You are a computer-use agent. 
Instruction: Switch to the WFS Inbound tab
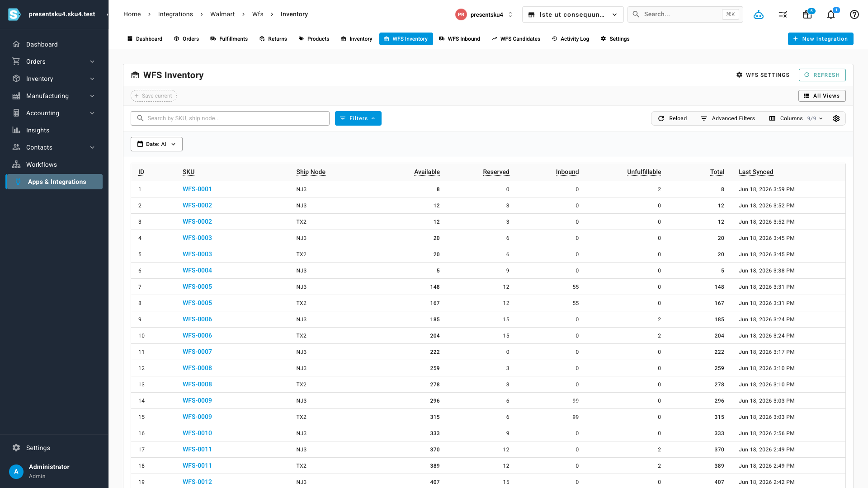click(459, 39)
